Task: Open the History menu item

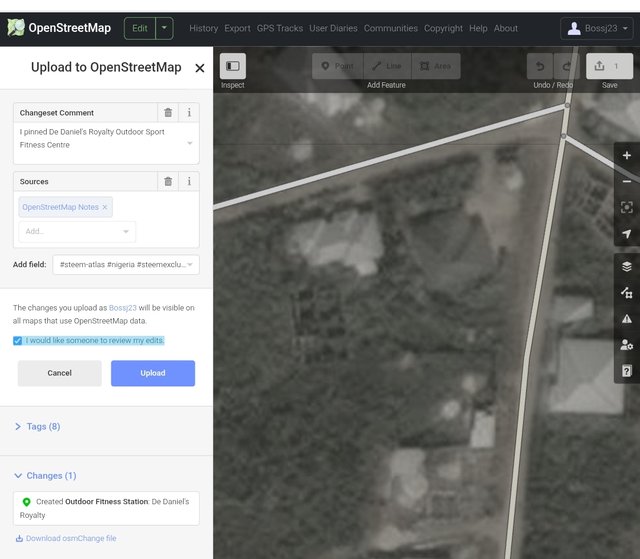Action: point(204,28)
